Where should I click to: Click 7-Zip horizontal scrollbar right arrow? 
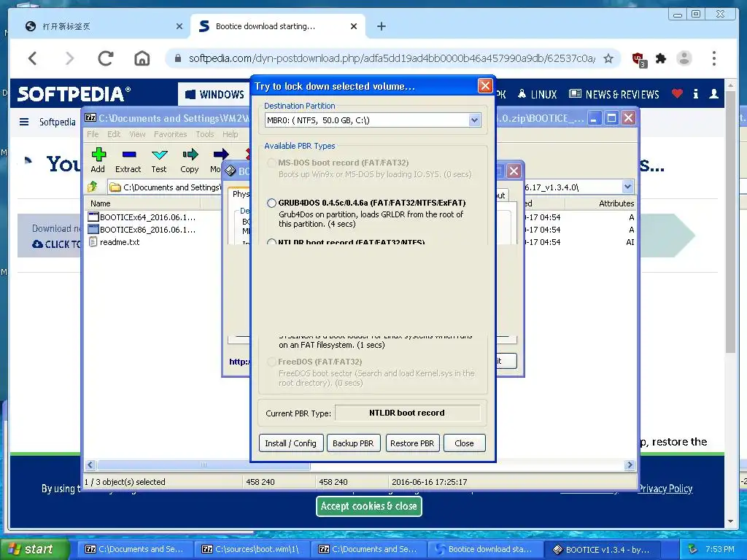[630, 464]
